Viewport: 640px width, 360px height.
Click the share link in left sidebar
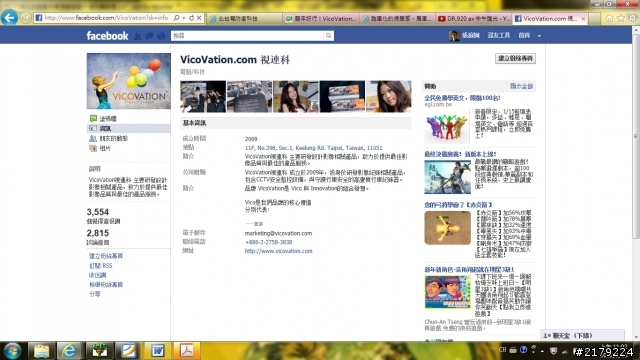[94, 294]
